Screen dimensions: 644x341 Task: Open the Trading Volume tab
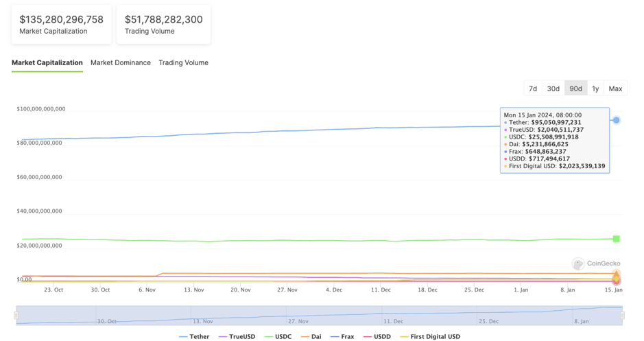pos(183,62)
